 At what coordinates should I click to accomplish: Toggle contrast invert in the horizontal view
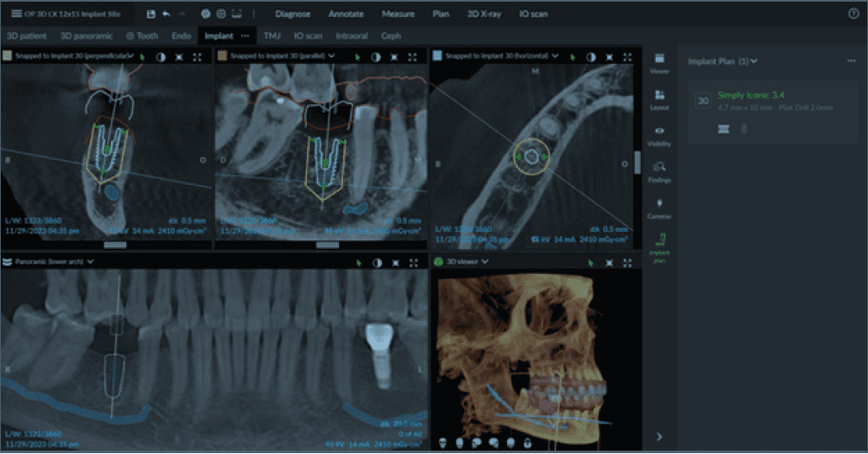tap(590, 56)
